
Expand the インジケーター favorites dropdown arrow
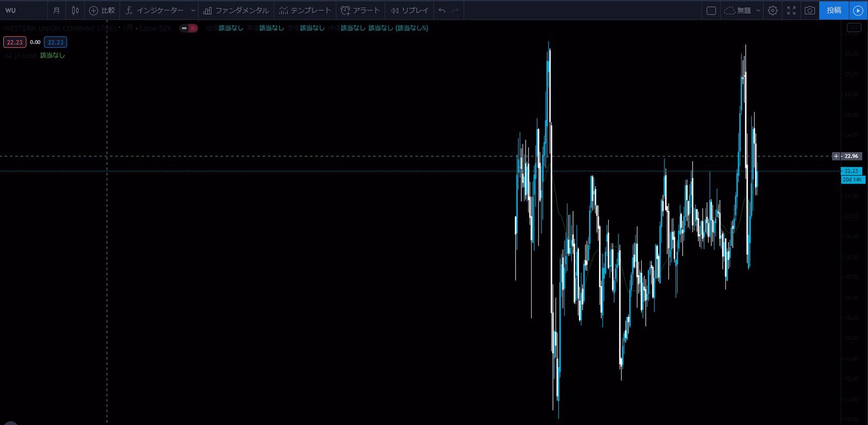[193, 10]
